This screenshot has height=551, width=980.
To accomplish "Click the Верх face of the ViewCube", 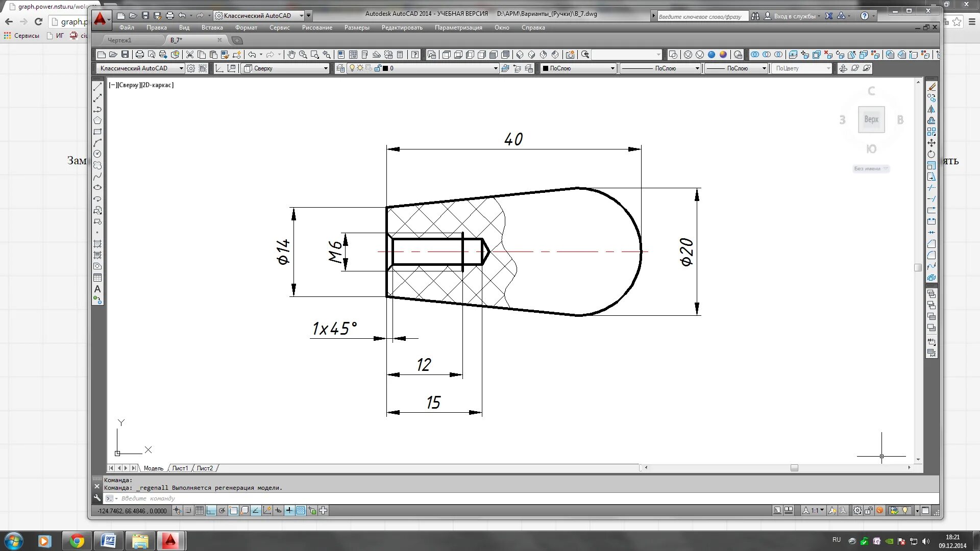I will (x=871, y=119).
